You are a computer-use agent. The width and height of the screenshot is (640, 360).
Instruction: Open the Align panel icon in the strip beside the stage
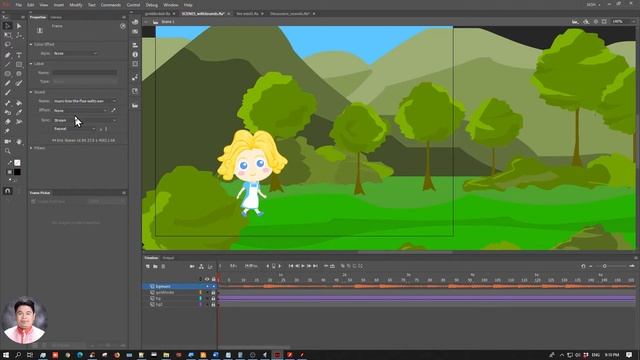click(135, 45)
